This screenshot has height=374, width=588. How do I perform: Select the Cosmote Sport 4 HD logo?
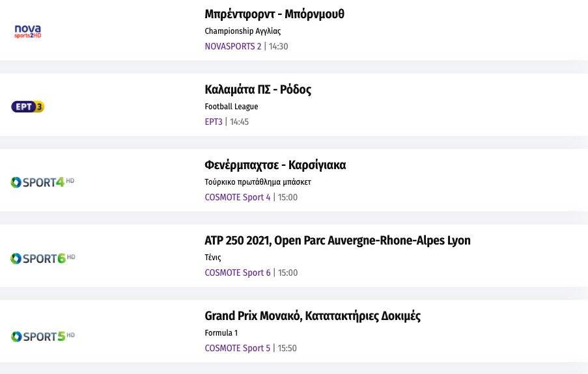(x=43, y=182)
